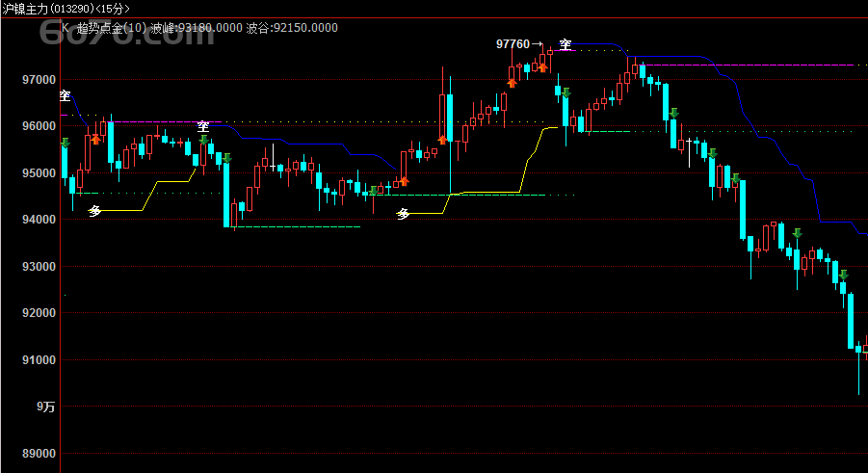Screen dimensions: 868x473
Task: Select the first 多 signal near 94000
Action: tap(95, 210)
